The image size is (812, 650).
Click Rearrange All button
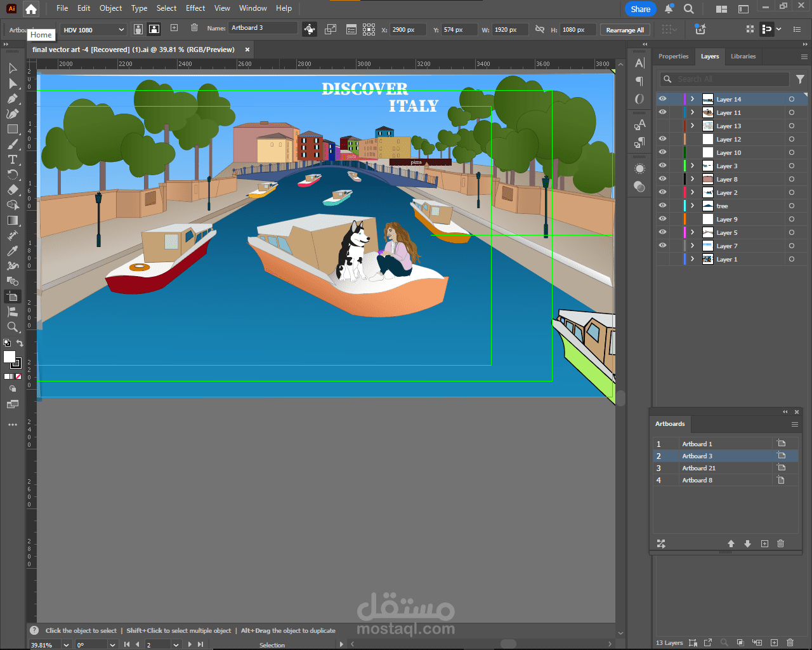[624, 30]
